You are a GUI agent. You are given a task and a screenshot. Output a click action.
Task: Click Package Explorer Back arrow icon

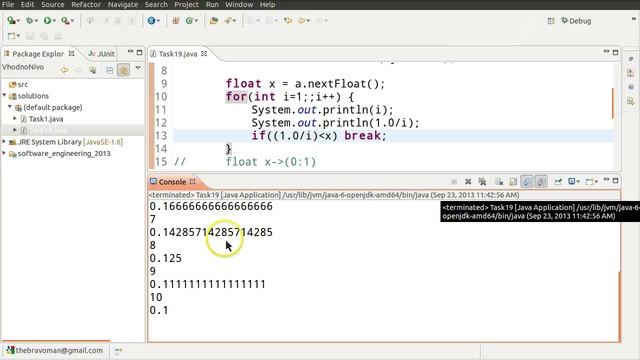64,70
